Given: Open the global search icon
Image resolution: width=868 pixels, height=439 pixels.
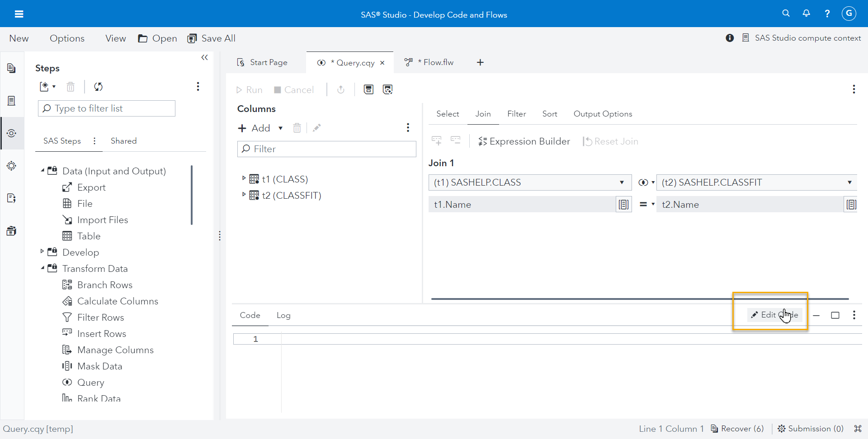Looking at the screenshot, I should click(786, 13).
